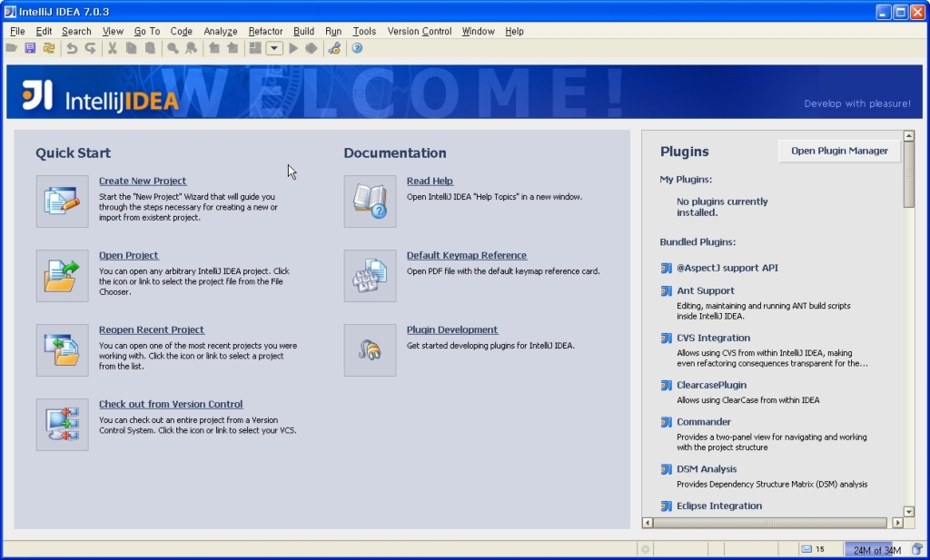Viewport: 930px width, 560px height.
Task: Click the Copy toolbar icon
Action: click(x=131, y=48)
